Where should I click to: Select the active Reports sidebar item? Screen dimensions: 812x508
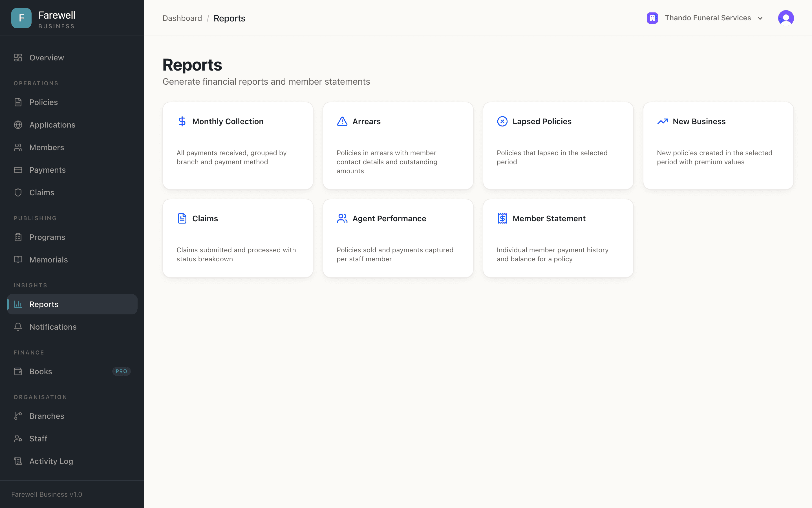[x=72, y=305]
